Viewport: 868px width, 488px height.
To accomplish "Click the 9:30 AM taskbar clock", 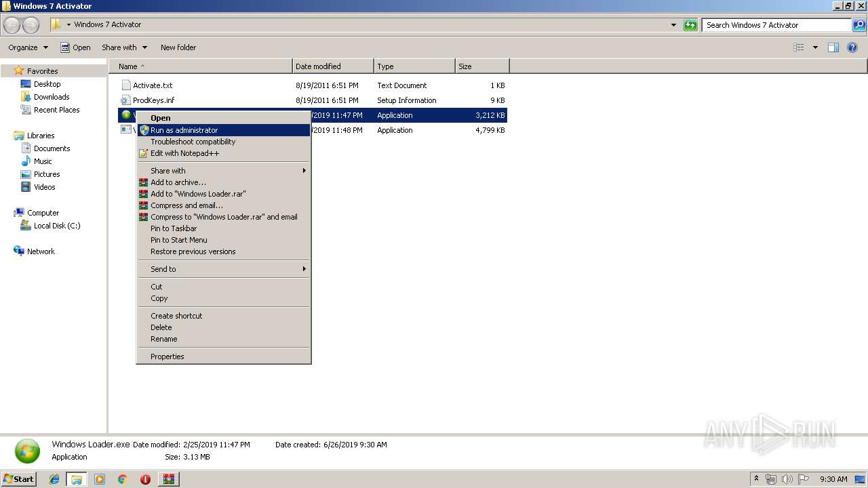I will click(x=833, y=479).
